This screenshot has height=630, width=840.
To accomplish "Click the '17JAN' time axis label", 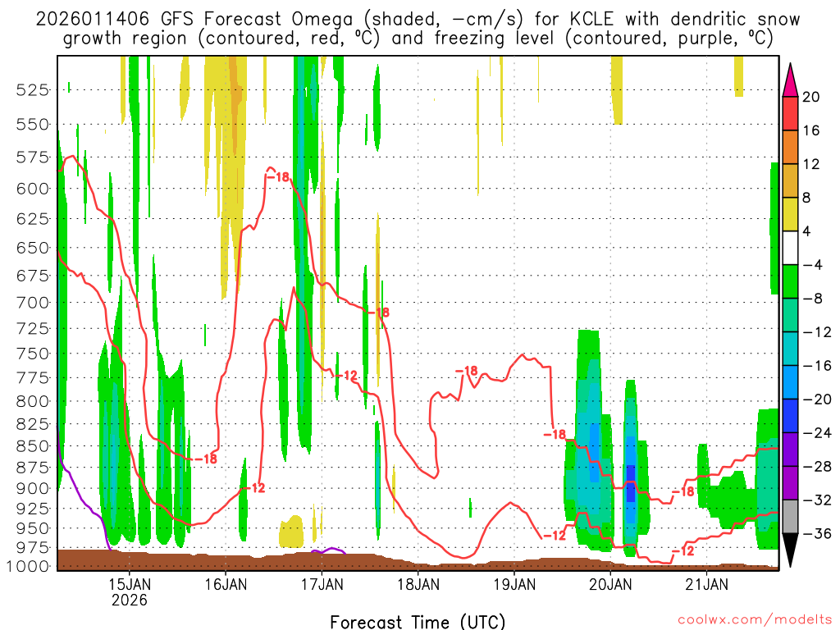I will 322,584.
